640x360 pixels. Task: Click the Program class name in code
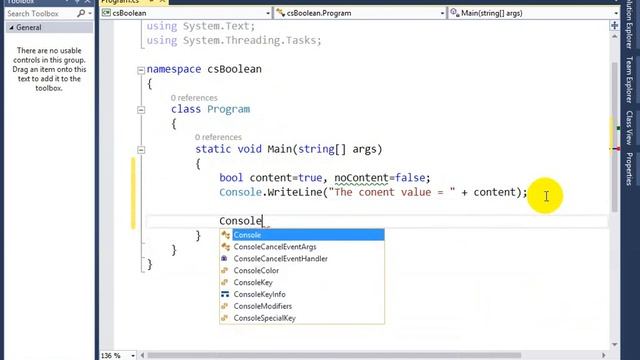coord(228,109)
